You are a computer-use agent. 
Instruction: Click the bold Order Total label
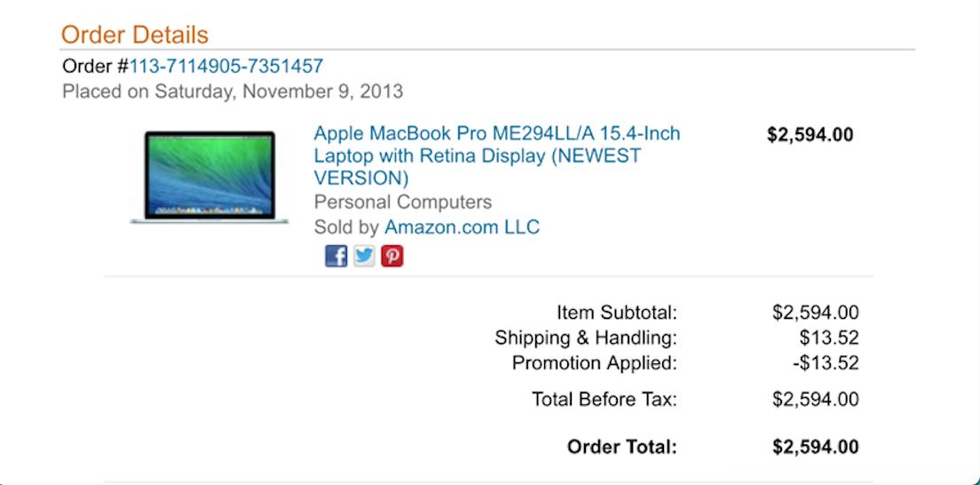[622, 447]
